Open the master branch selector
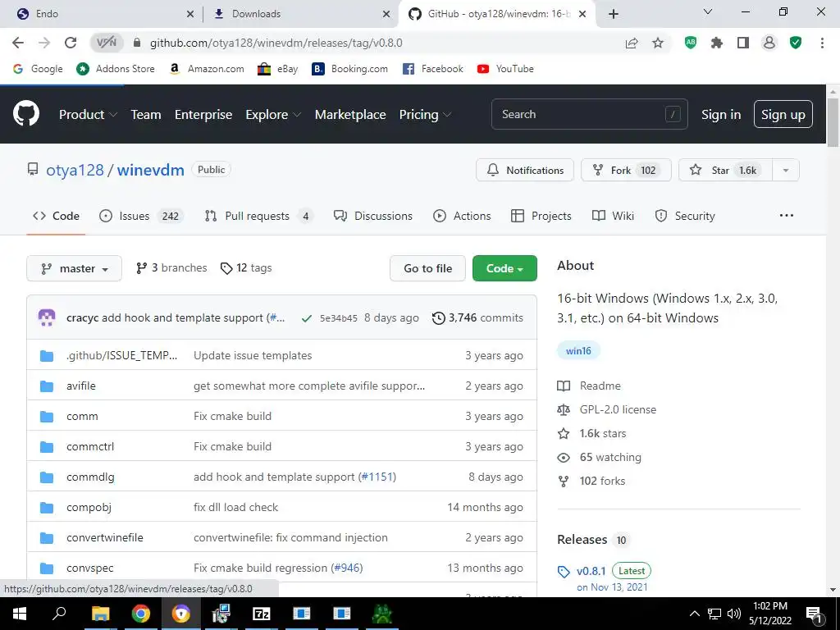 [74, 268]
